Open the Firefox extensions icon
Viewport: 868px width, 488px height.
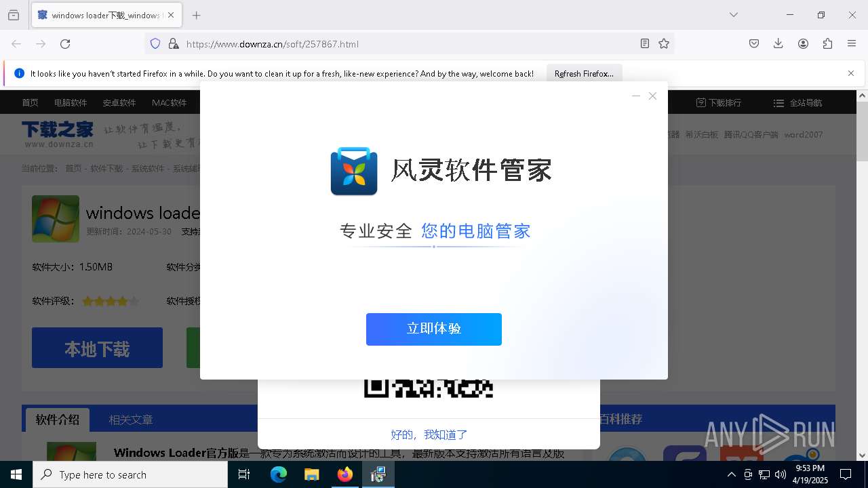[x=827, y=44]
